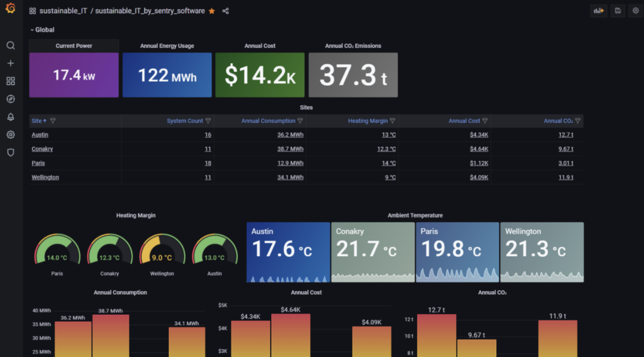This screenshot has width=644, height=357.
Task: Open Server Admin via the shield icon
Action: 11,152
